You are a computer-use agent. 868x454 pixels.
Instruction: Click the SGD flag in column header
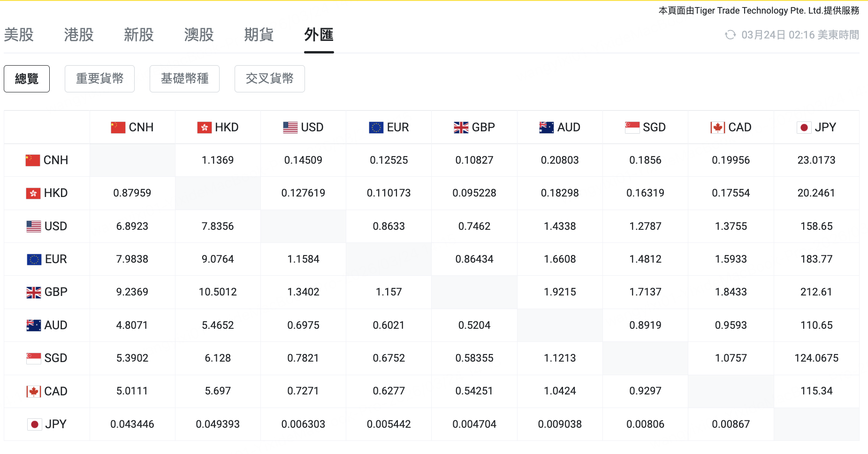coord(632,128)
